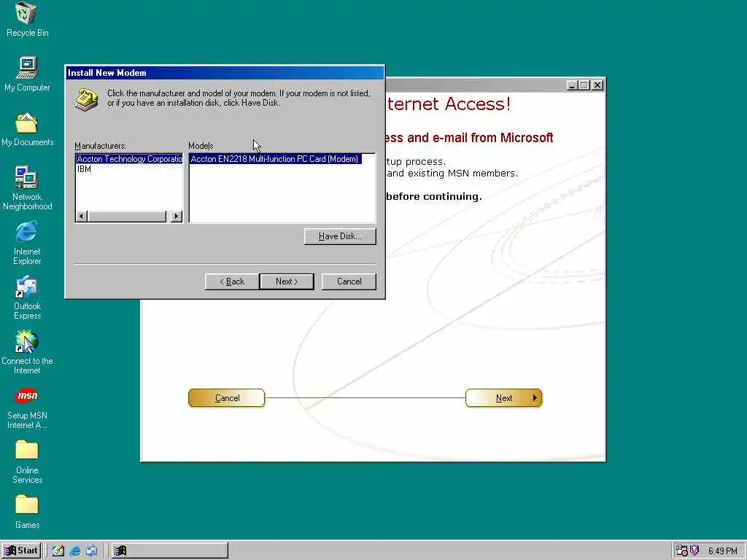Select the Internet Explorer desktop icon
The width and height of the screenshot is (747, 560).
27,233
